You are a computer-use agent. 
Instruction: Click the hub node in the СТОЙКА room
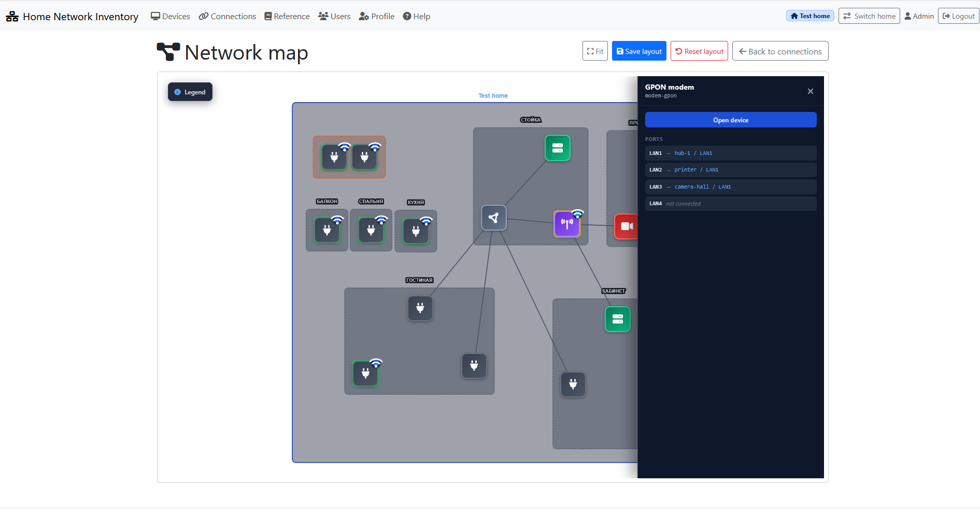(493, 218)
